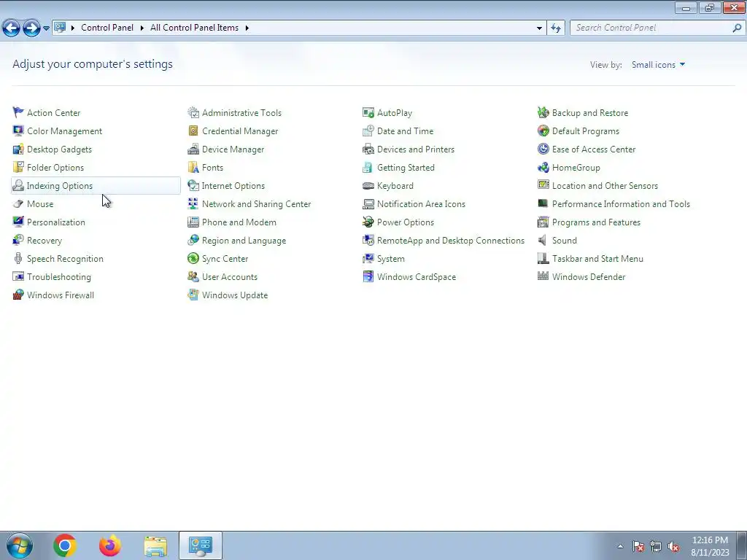Open Performance Information and Tools link

click(x=621, y=204)
